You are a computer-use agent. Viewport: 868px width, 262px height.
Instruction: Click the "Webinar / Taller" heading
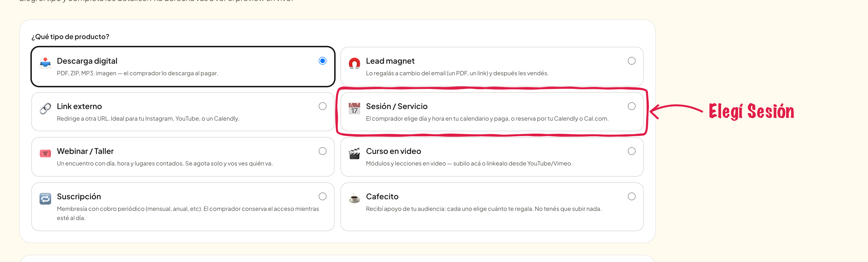tap(85, 151)
